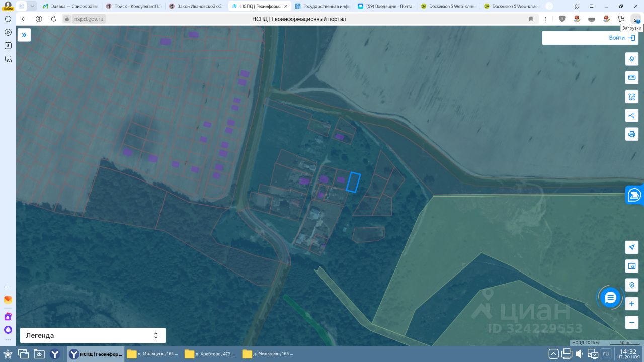Open the round chat support button
Screen dimensions: 644x362
coord(610,298)
